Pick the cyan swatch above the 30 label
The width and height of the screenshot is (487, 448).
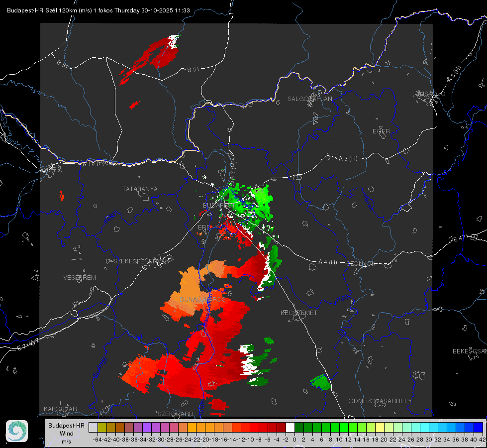tap(433, 427)
